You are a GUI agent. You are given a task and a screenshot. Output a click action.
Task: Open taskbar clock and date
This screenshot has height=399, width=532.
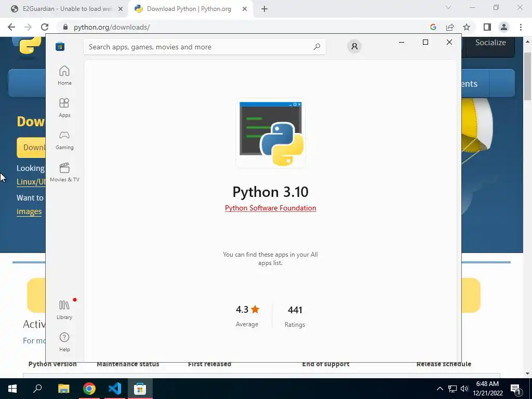[x=487, y=389]
